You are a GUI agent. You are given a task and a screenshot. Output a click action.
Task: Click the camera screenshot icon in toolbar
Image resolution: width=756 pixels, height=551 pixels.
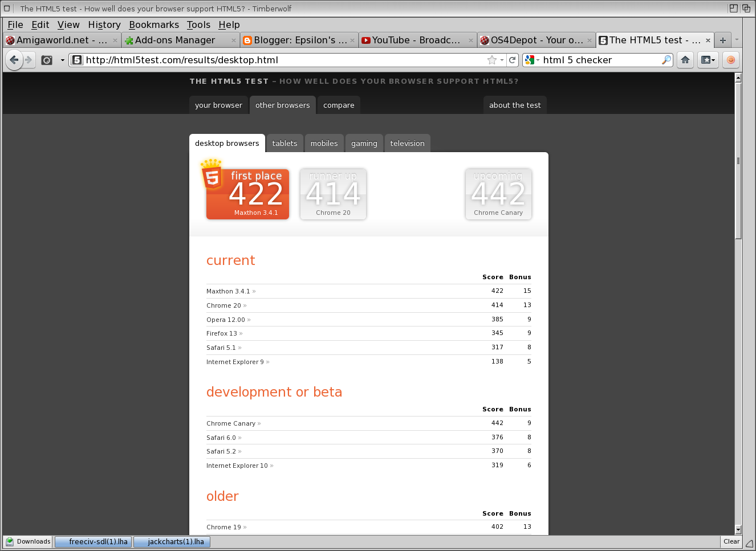tap(47, 60)
